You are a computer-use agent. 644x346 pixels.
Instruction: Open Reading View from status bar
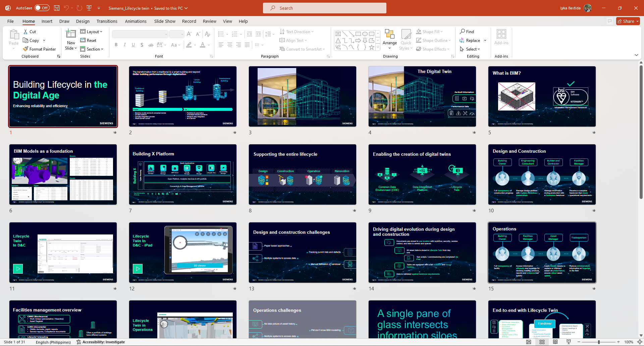555,342
